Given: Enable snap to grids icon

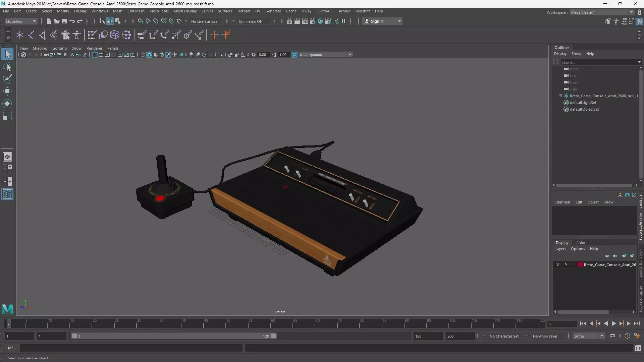Looking at the screenshot, I should 140,21.
